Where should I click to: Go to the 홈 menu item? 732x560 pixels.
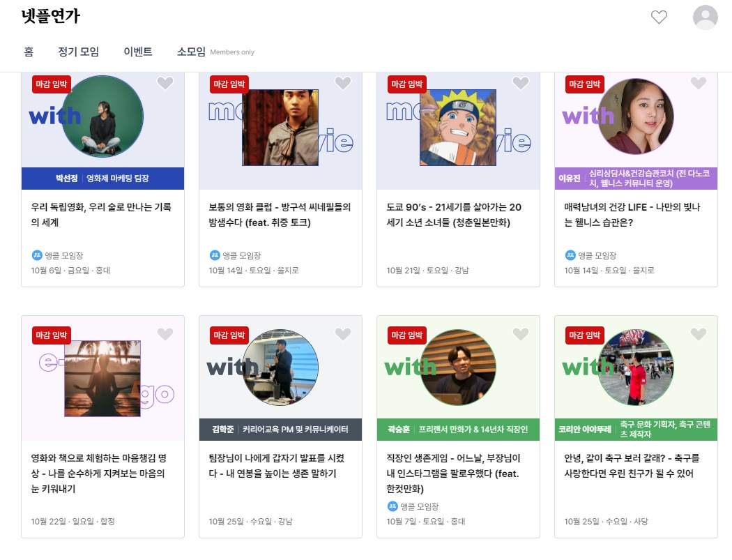(29, 52)
